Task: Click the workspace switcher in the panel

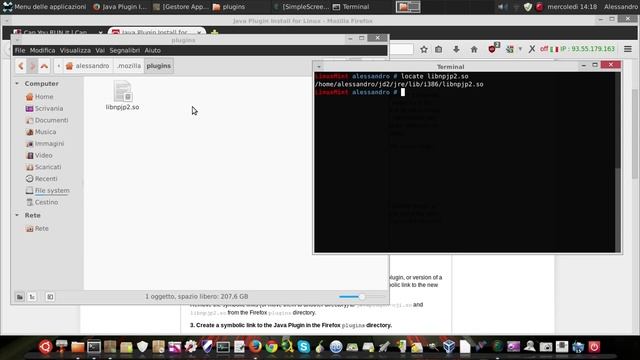Action: (408, 7)
